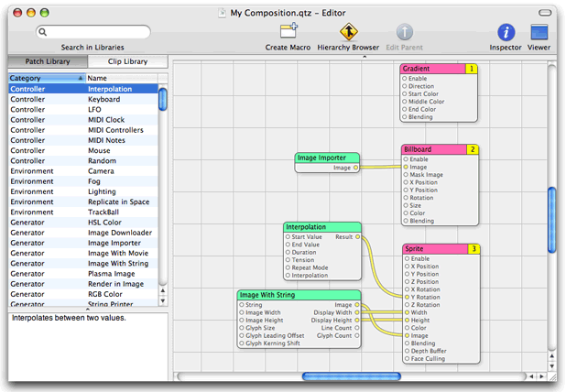Click the patch list scrollbar up arrow
566x392 pixels.
163,291
